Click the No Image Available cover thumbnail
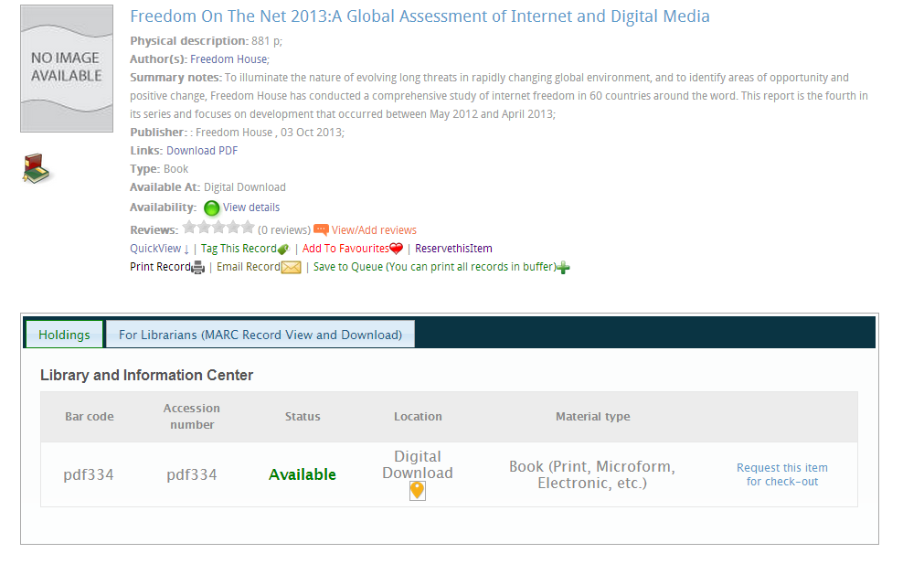 coord(67,69)
